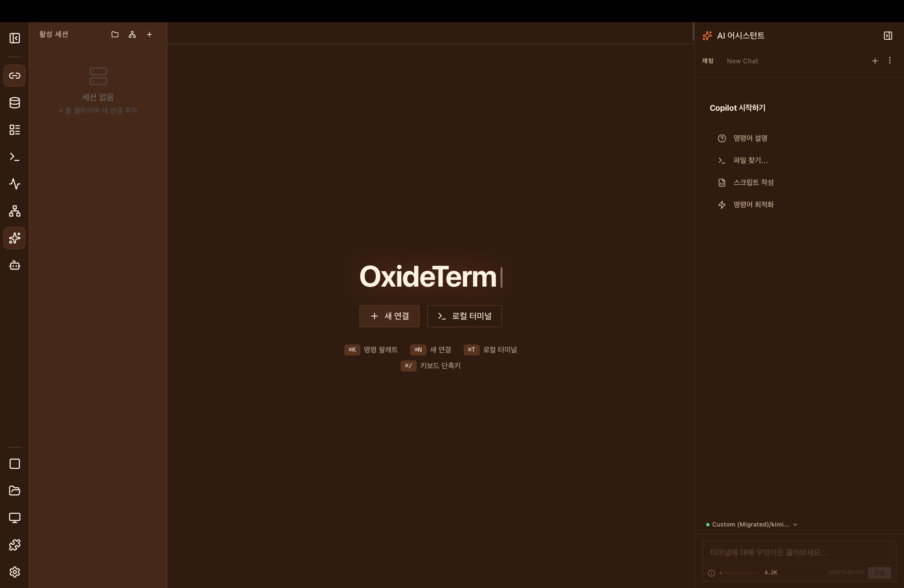Viewport: 904px width, 588px height.
Task: Open the terminal panel from the sidebar
Action: tap(14, 157)
